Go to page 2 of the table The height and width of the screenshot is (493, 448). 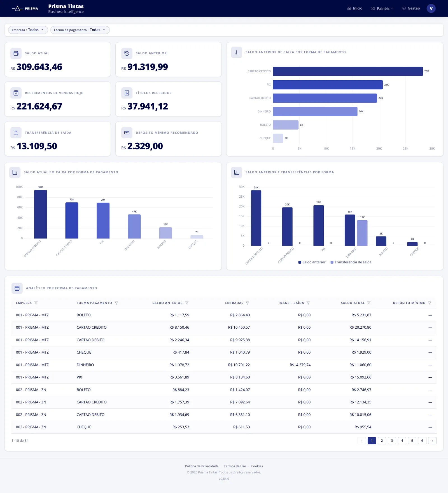coord(382,441)
